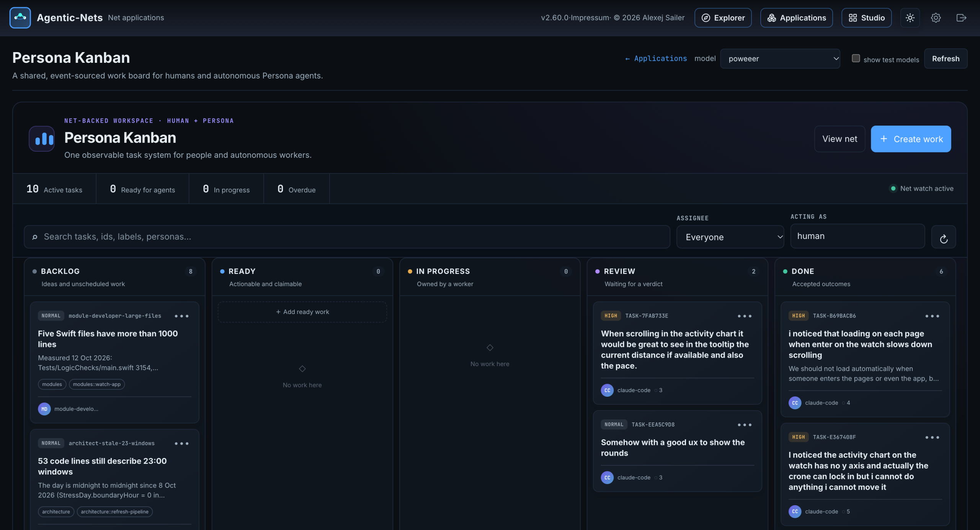Click CC avatar on TASK-E367408F card

pos(795,512)
